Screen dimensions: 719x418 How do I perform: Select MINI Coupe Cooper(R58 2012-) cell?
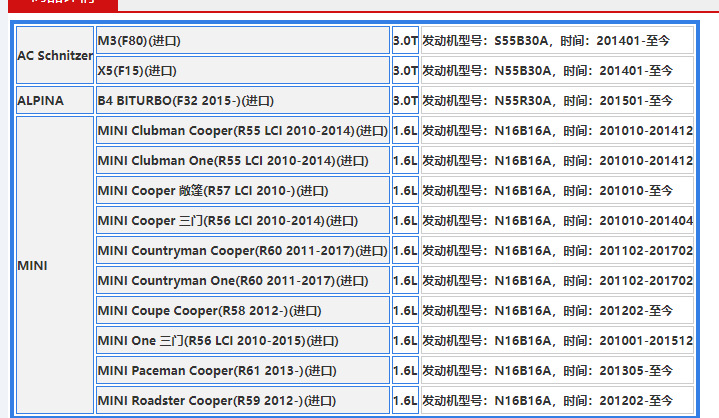[x=243, y=311]
